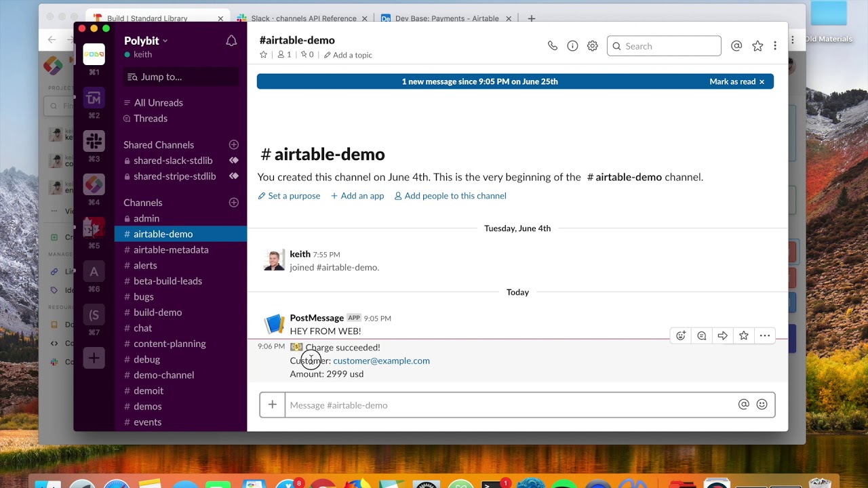Switch to the first workspace icon ⌘1

click(x=94, y=54)
